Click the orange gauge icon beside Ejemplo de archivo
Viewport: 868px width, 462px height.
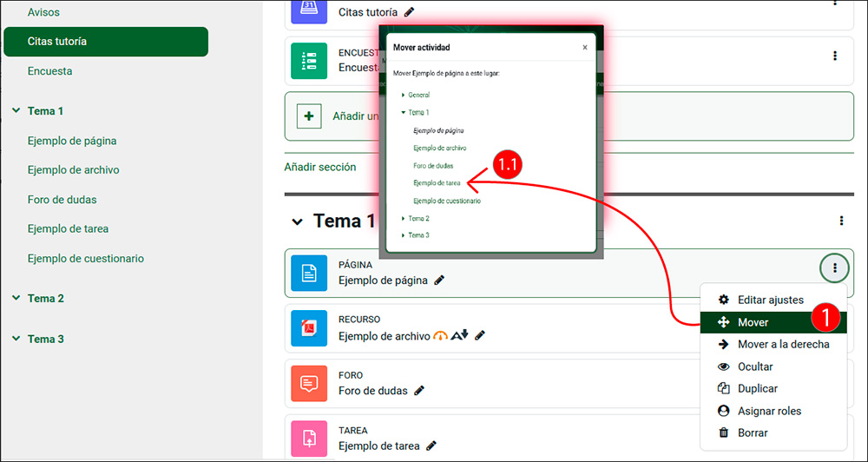tap(440, 335)
